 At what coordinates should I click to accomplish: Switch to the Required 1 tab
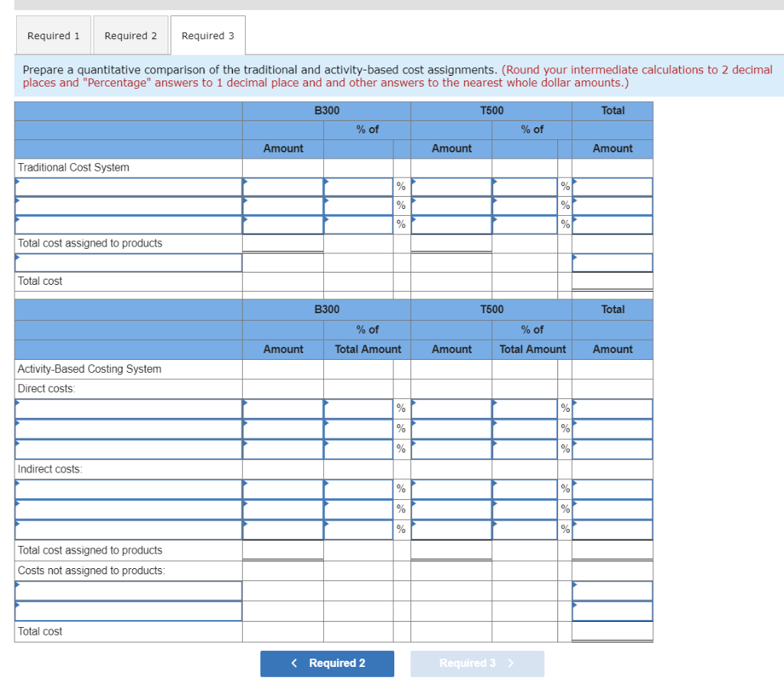(x=53, y=35)
